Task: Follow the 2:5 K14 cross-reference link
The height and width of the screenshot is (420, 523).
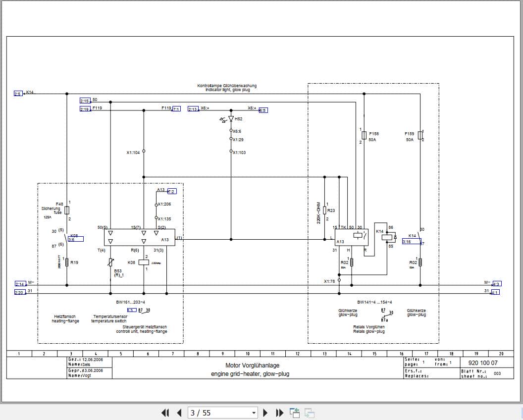Action: tap(18, 93)
